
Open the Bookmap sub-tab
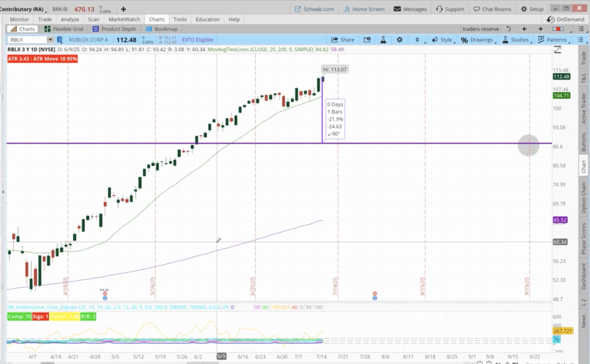(x=162, y=29)
